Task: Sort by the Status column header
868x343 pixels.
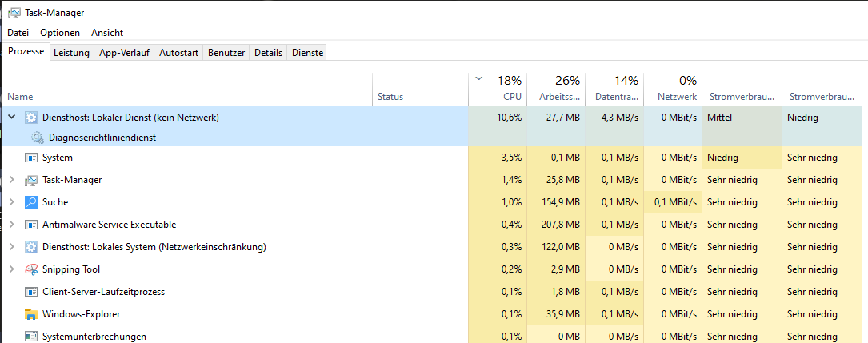Action: [x=420, y=89]
